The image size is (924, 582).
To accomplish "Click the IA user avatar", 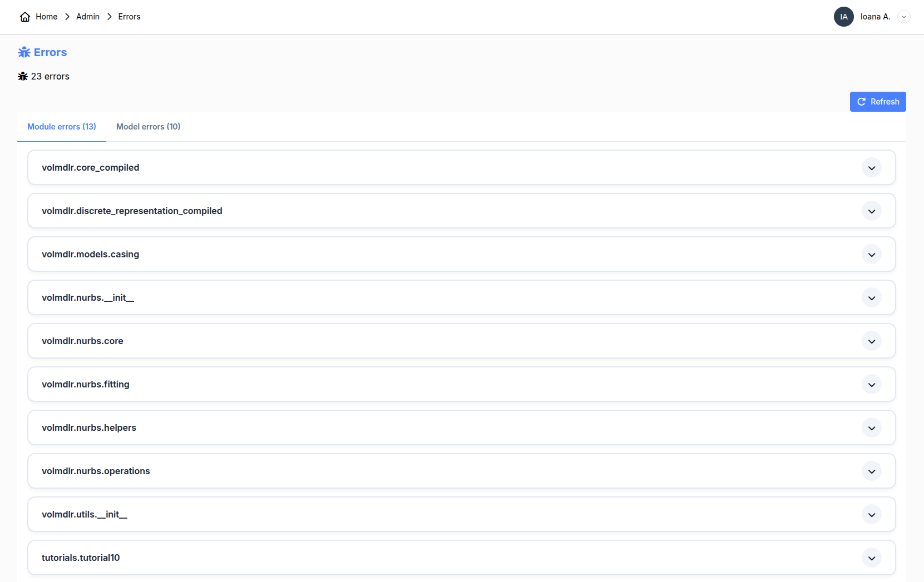I will (843, 17).
